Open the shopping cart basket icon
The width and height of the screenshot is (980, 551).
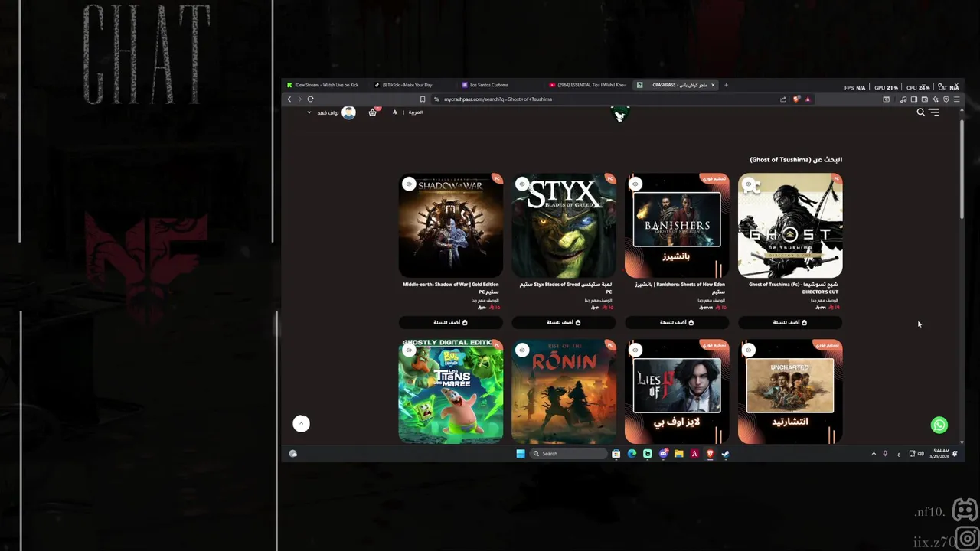tap(373, 112)
